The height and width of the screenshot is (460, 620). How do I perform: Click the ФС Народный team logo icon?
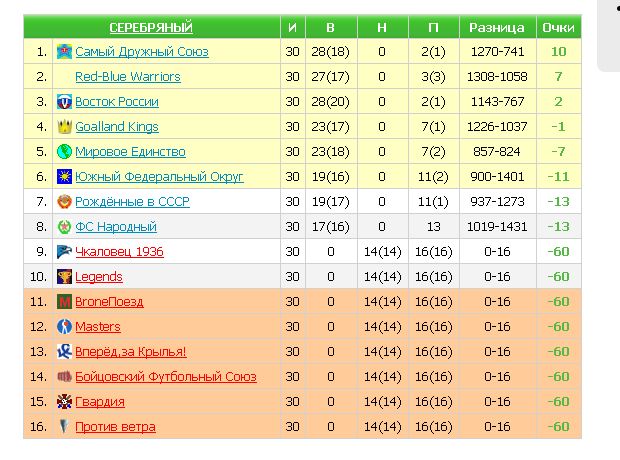click(64, 227)
